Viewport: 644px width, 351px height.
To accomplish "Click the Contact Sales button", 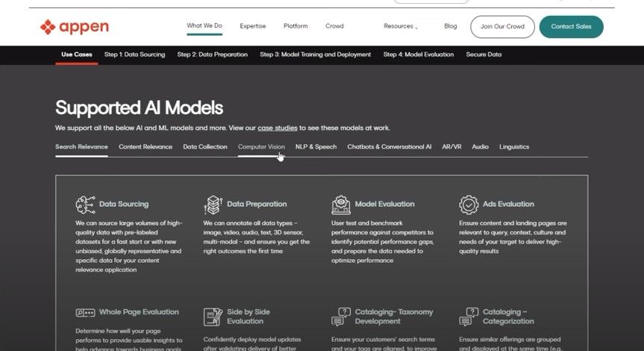I will click(572, 27).
